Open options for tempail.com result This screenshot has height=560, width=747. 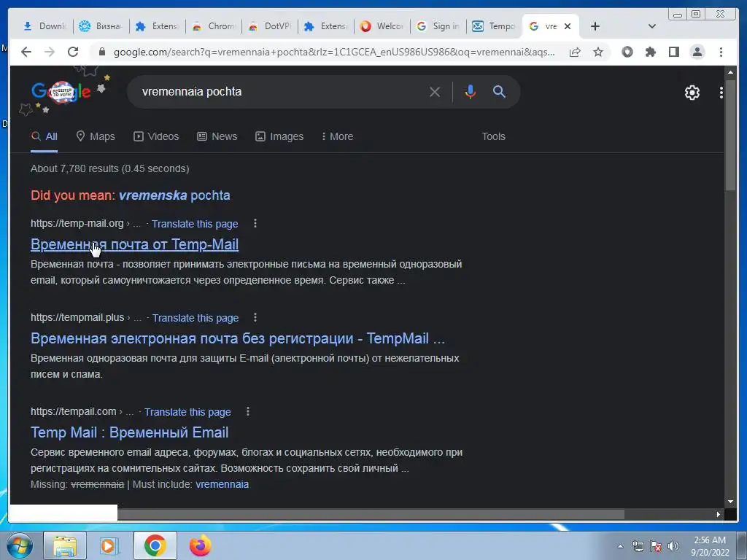click(x=248, y=411)
